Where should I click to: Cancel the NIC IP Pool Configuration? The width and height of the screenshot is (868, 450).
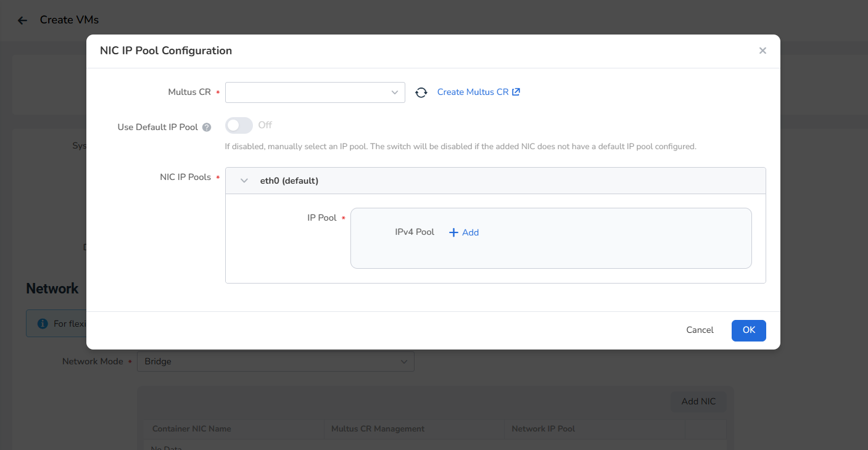click(x=700, y=330)
